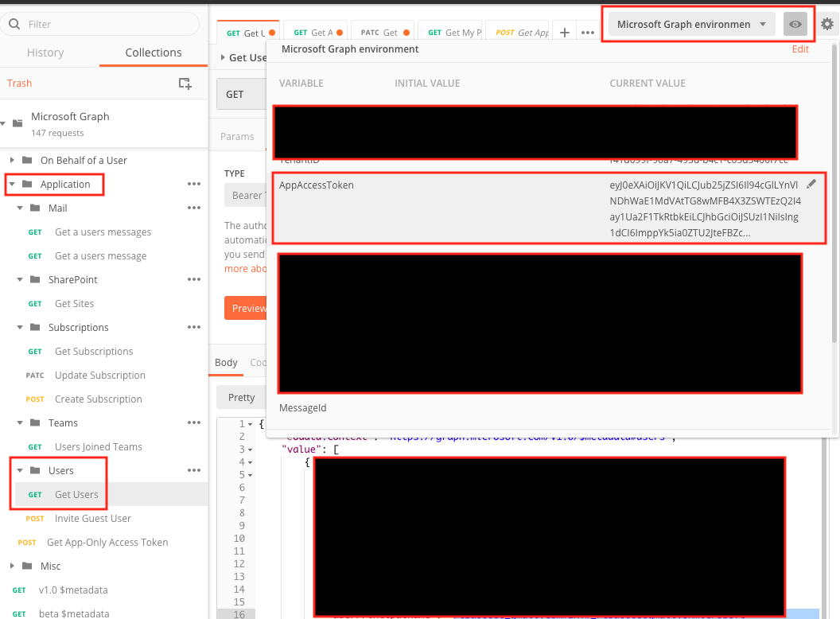Open Microsoft Graph environment dropdown
Screen dimensions: 840x619
(x=691, y=24)
